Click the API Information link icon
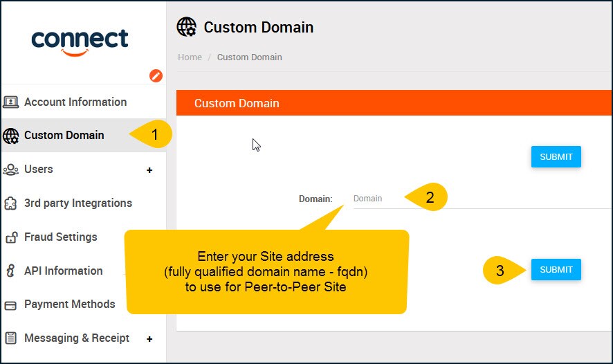The image size is (613, 364). pos(10,271)
